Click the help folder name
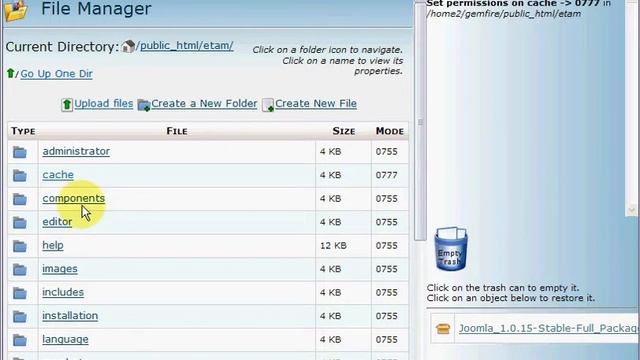 [x=53, y=245]
